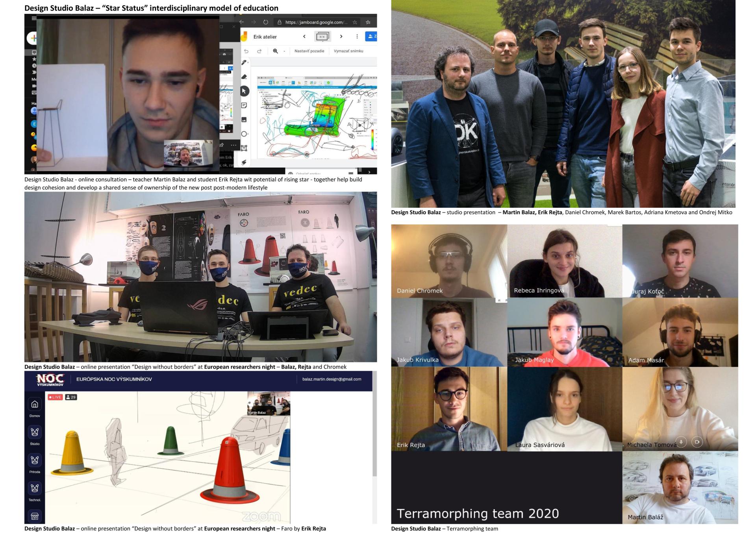Expand the frame bar showing 3/4

click(x=322, y=37)
